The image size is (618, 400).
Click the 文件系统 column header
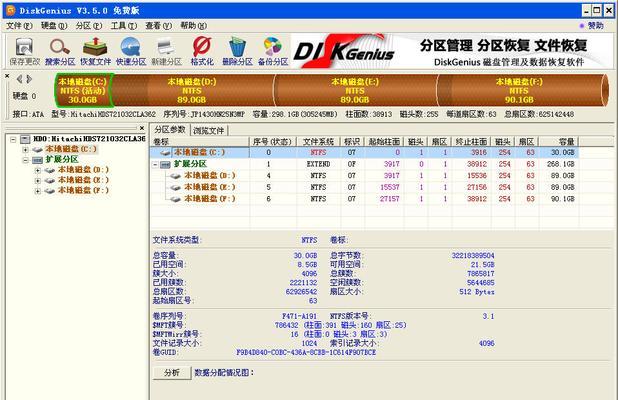[x=318, y=141]
